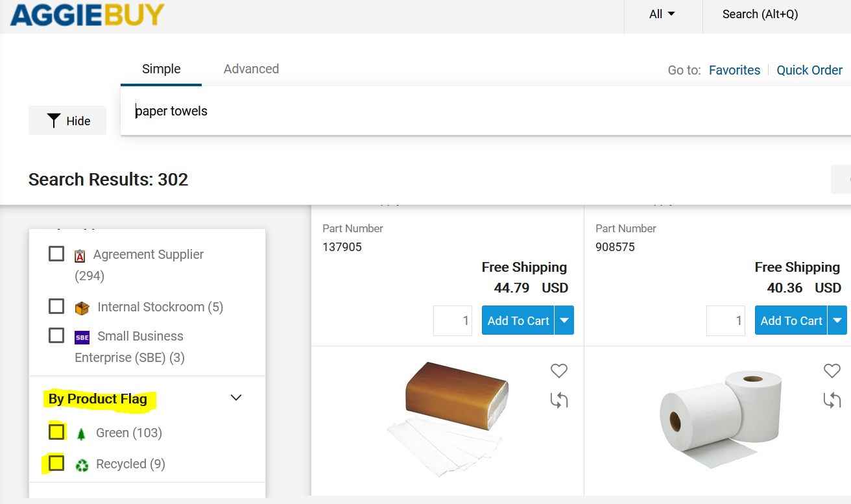The width and height of the screenshot is (851, 504).
Task: Click the Go to: label
Action: pyautogui.click(x=684, y=70)
